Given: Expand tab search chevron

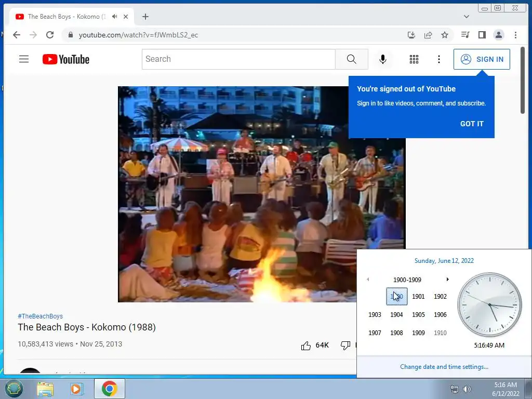Looking at the screenshot, I should pos(467,17).
